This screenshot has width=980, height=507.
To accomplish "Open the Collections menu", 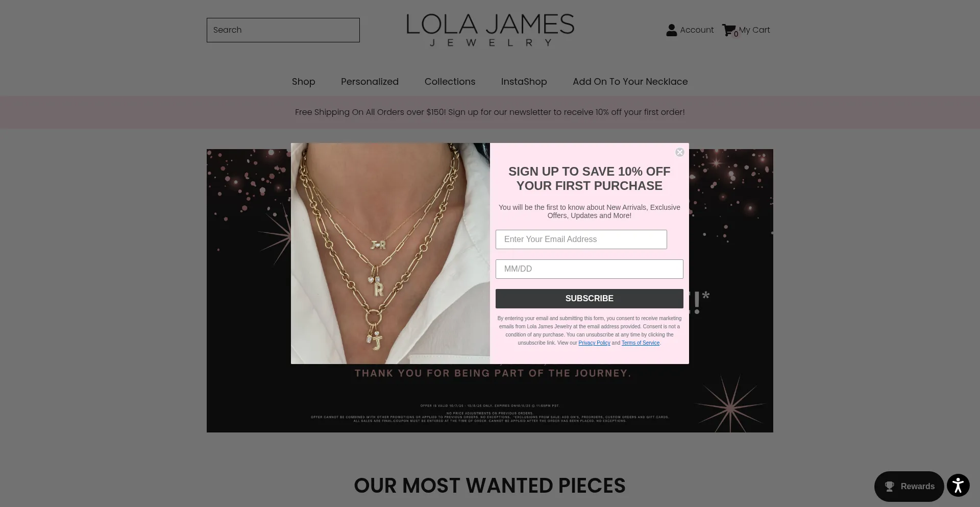I will click(450, 82).
